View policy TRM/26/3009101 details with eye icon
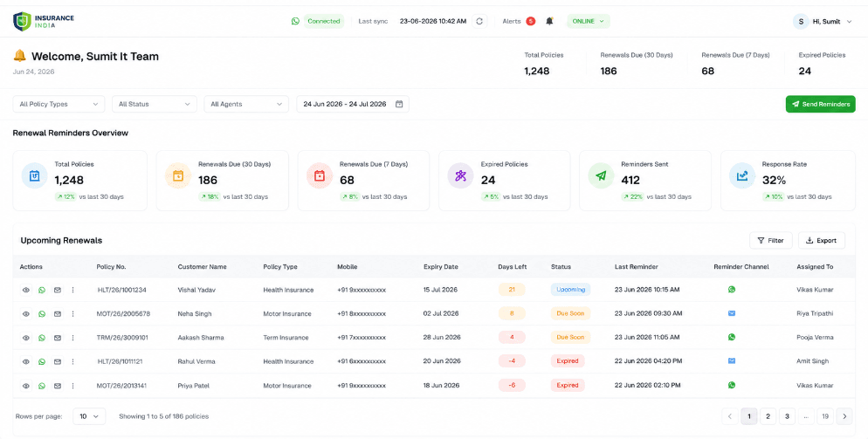 click(26, 338)
